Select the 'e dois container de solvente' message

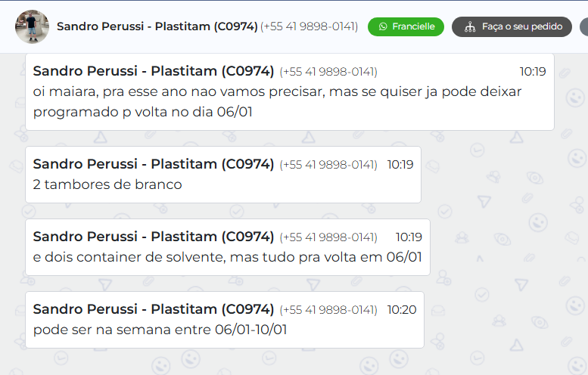point(227,257)
